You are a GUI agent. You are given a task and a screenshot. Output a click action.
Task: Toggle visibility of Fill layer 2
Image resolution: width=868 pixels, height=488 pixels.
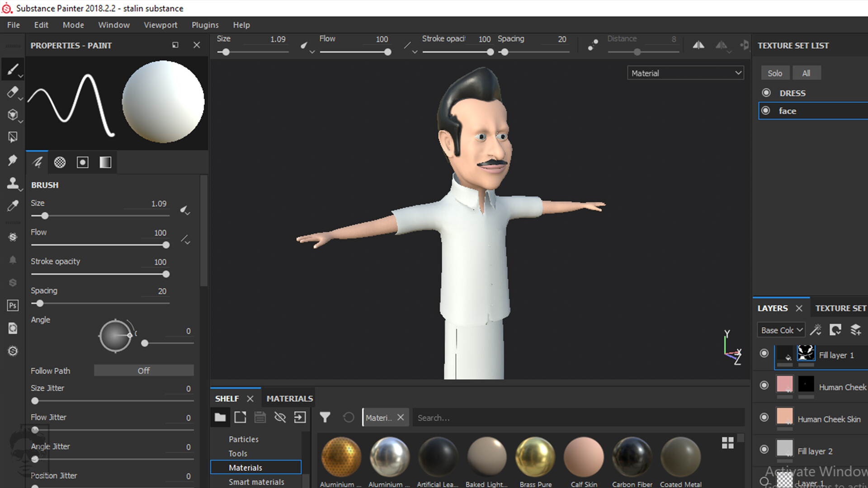764,450
